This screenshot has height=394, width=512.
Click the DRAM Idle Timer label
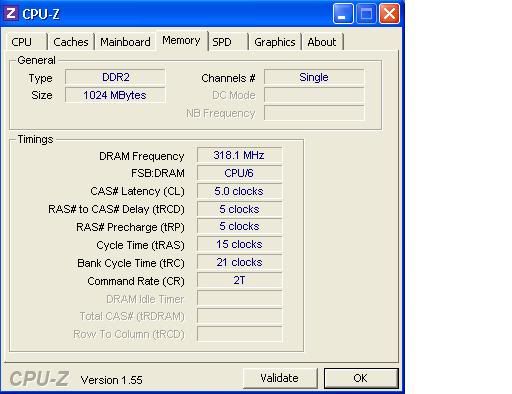click(x=145, y=299)
